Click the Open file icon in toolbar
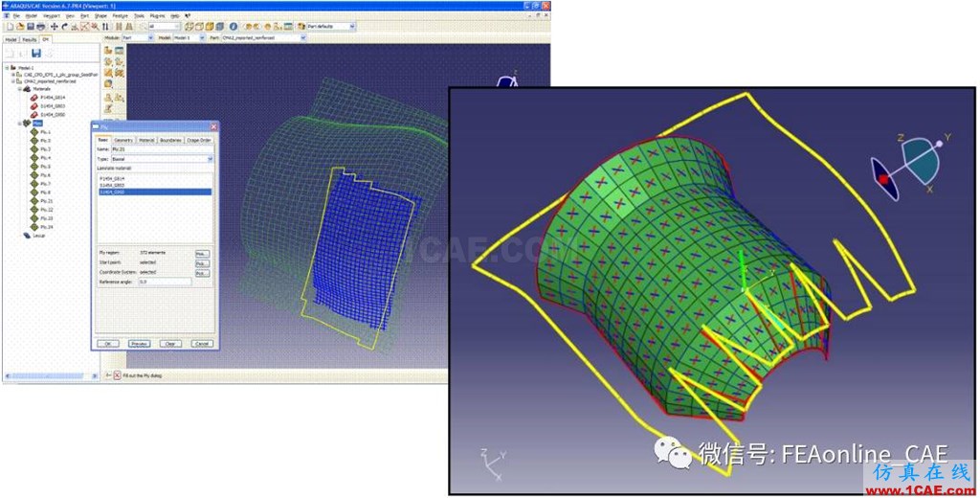980x498 pixels. pos(20,26)
